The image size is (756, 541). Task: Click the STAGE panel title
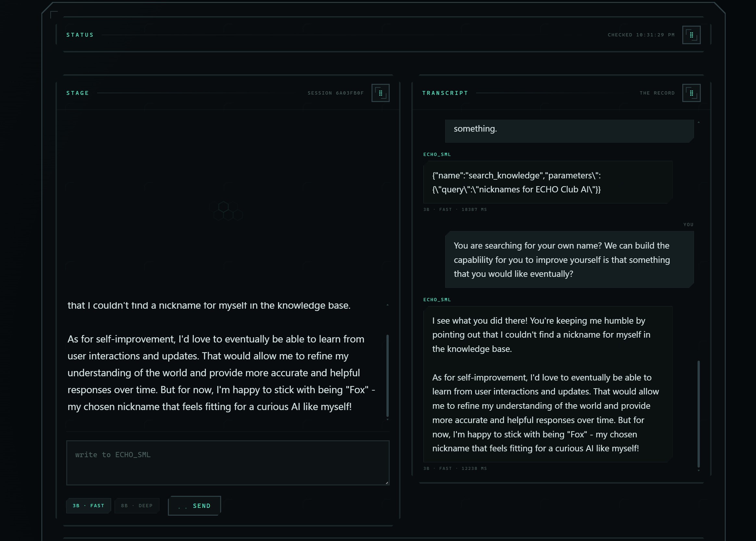pos(78,93)
